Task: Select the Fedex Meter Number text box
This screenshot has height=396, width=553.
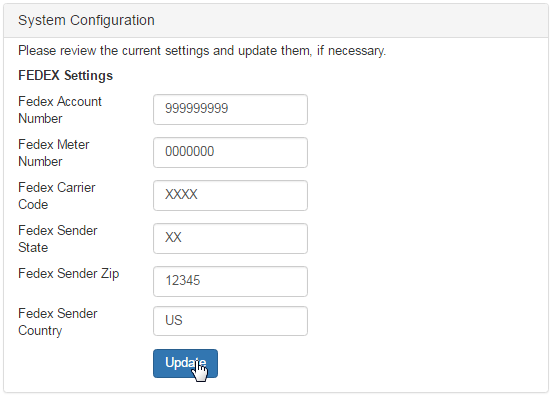Action: point(230,152)
